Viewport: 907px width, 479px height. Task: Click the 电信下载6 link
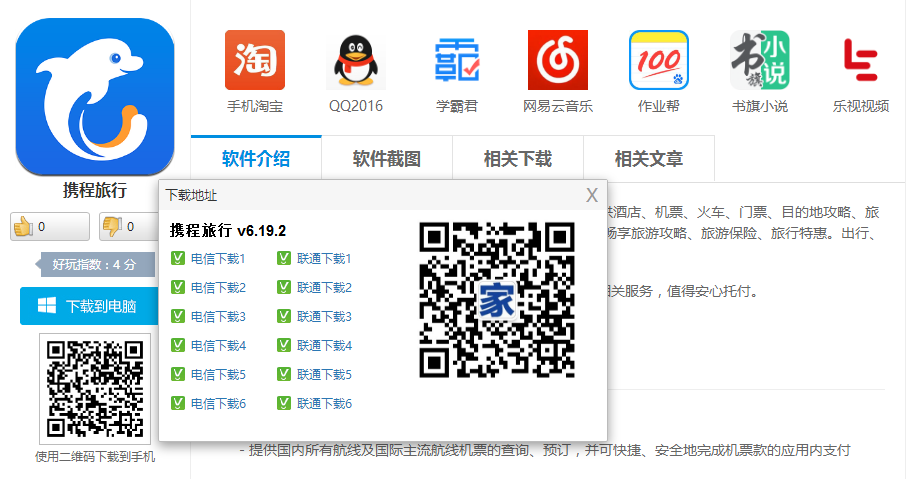[218, 403]
